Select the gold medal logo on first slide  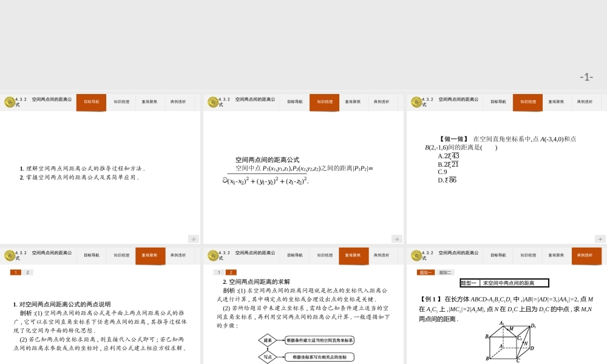(x=9, y=102)
